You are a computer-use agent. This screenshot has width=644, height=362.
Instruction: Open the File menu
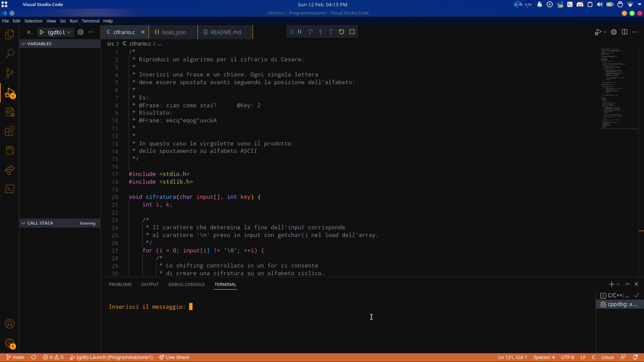(x=5, y=21)
